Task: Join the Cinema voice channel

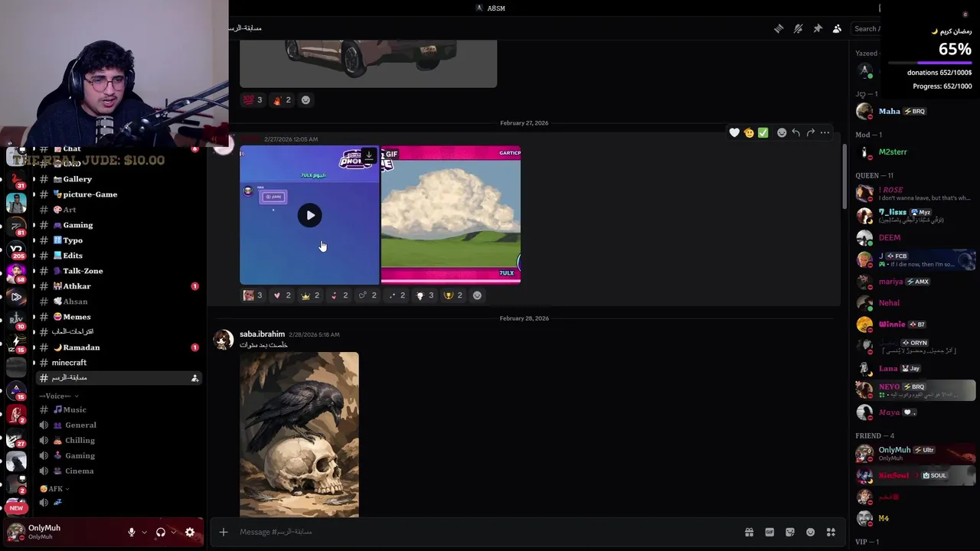Action: 119,471
